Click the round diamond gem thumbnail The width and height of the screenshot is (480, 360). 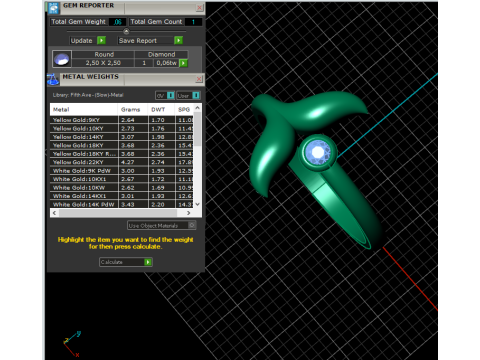[62, 59]
